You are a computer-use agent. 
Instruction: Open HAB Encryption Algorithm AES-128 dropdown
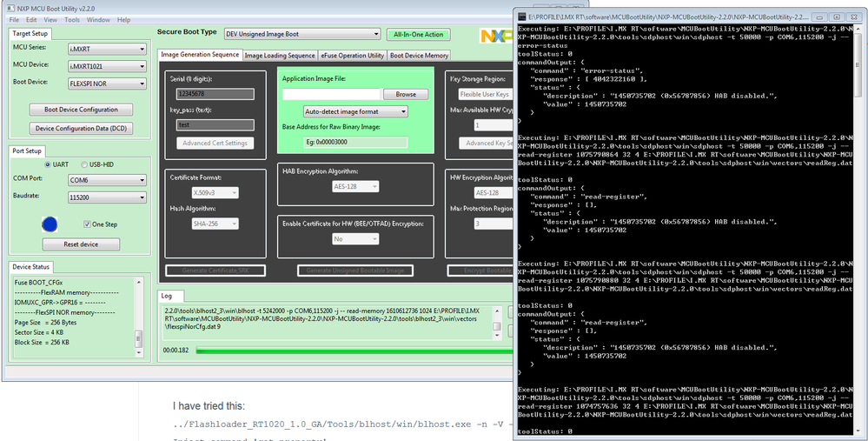[x=355, y=187]
